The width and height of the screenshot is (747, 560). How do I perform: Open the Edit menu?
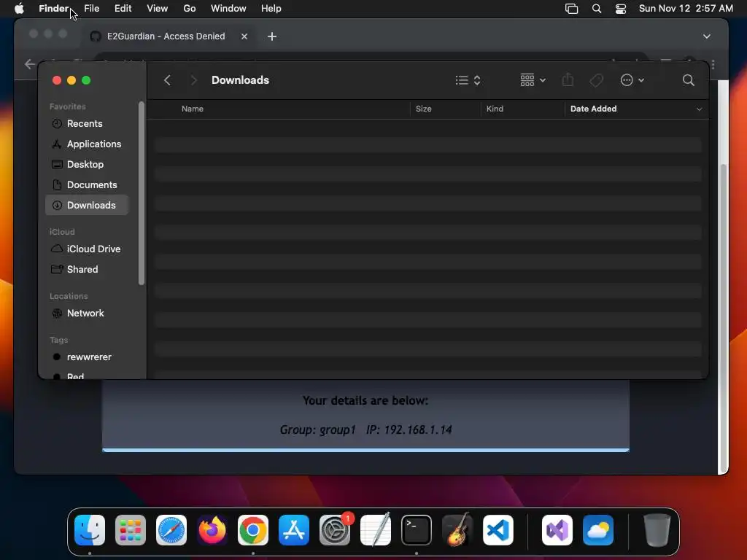point(123,8)
